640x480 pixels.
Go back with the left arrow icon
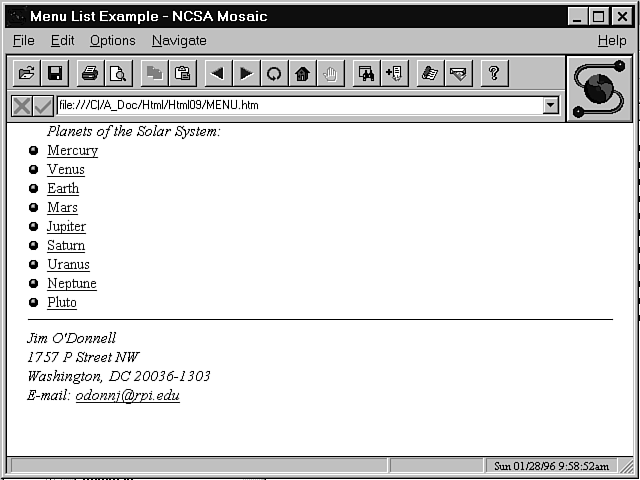click(x=217, y=73)
